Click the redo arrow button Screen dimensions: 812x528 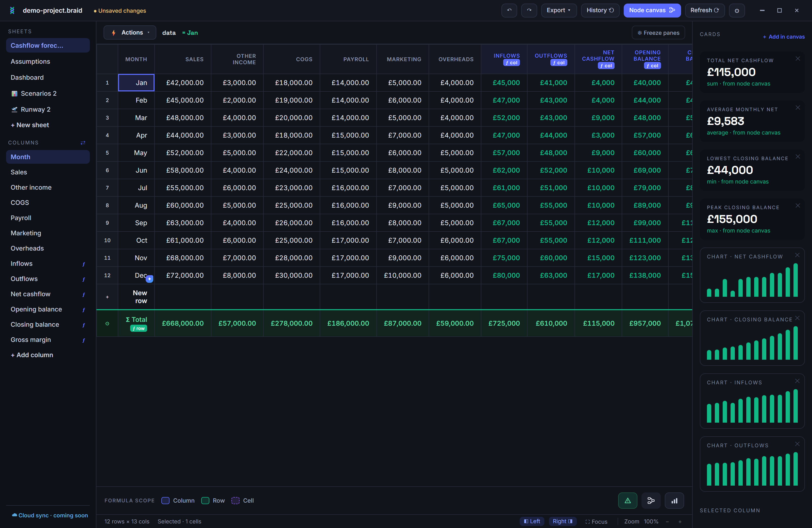[x=529, y=10]
